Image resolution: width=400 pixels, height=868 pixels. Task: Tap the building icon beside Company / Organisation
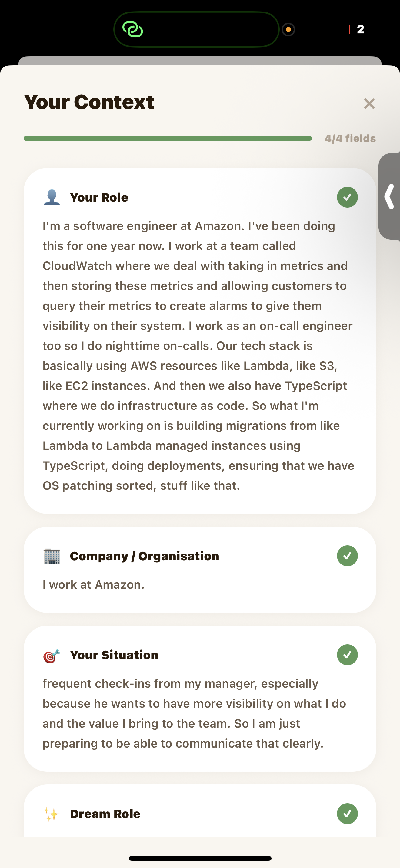(x=52, y=556)
